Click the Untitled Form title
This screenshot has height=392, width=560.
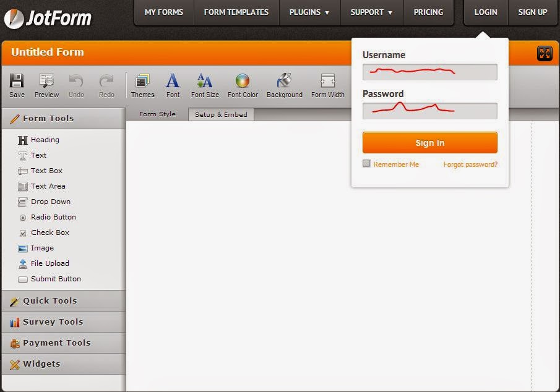pyautogui.click(x=48, y=52)
